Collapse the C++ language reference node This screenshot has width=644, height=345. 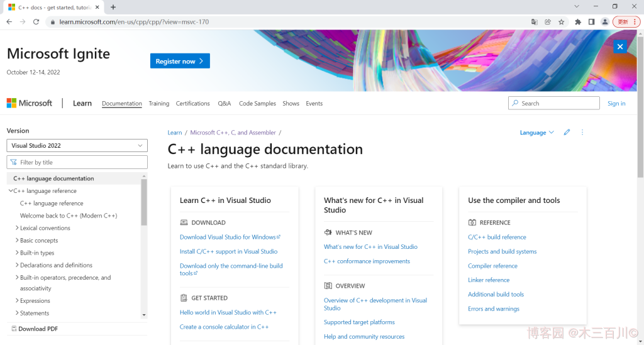coord(11,191)
